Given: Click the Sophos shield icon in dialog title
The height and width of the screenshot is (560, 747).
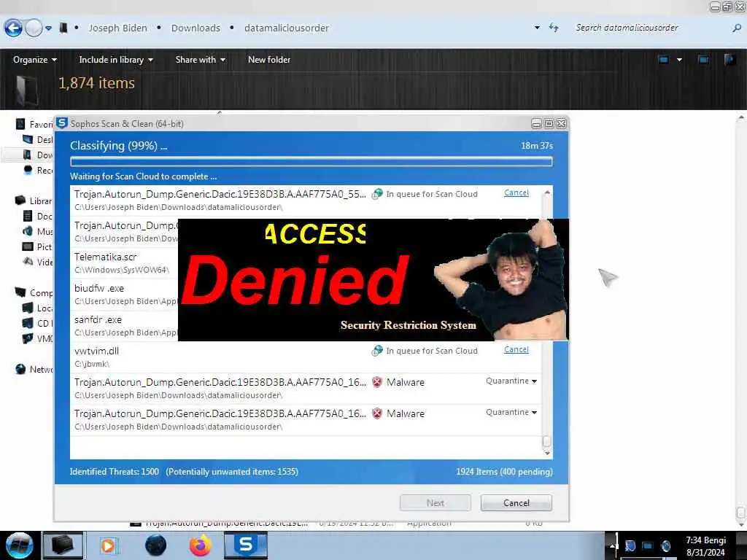Looking at the screenshot, I should [62, 123].
